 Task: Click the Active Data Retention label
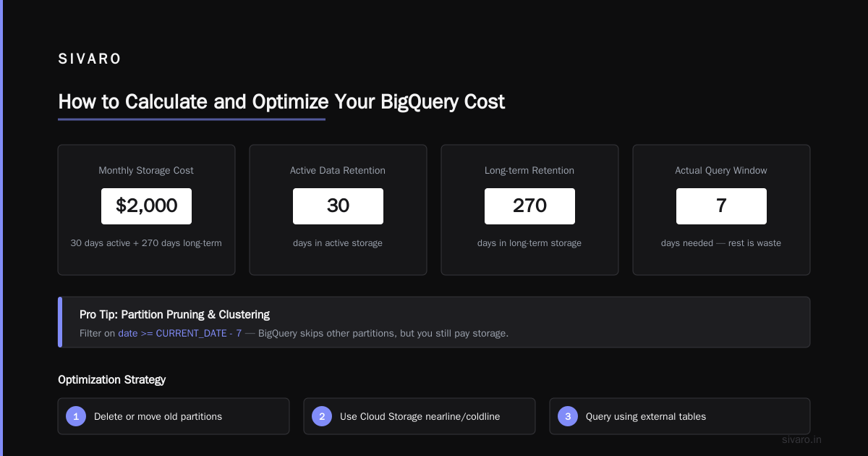tap(338, 171)
